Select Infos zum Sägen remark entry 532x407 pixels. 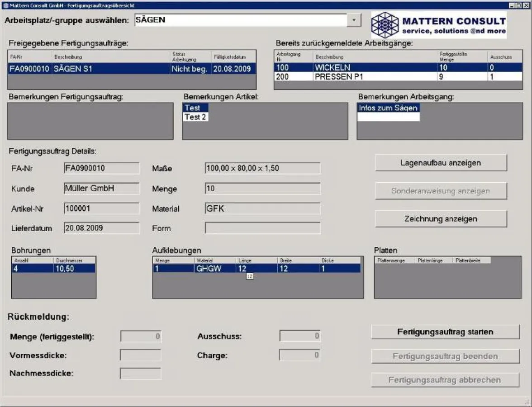tap(388, 108)
